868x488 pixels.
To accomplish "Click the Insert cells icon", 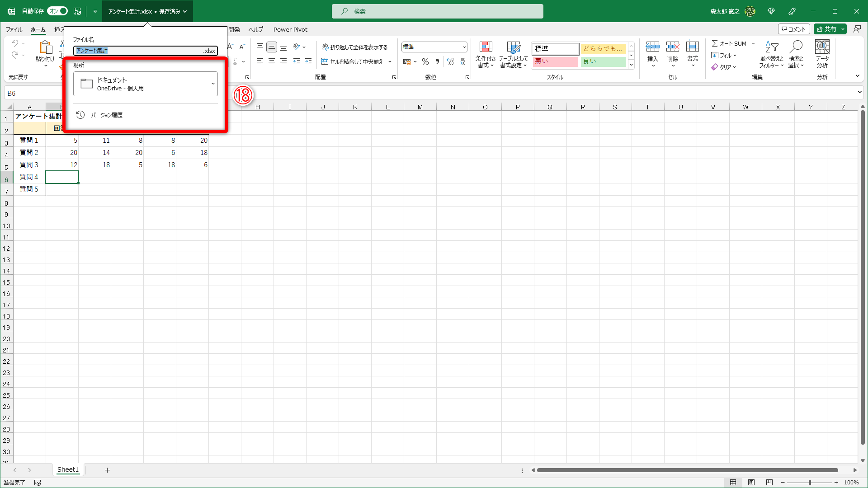I will tap(652, 47).
